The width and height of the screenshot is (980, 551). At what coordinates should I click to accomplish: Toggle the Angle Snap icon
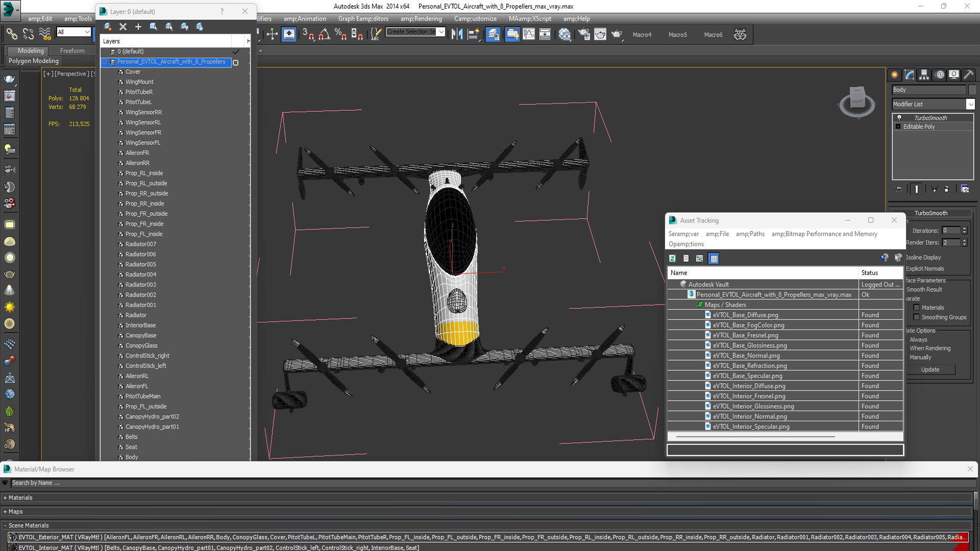[324, 34]
